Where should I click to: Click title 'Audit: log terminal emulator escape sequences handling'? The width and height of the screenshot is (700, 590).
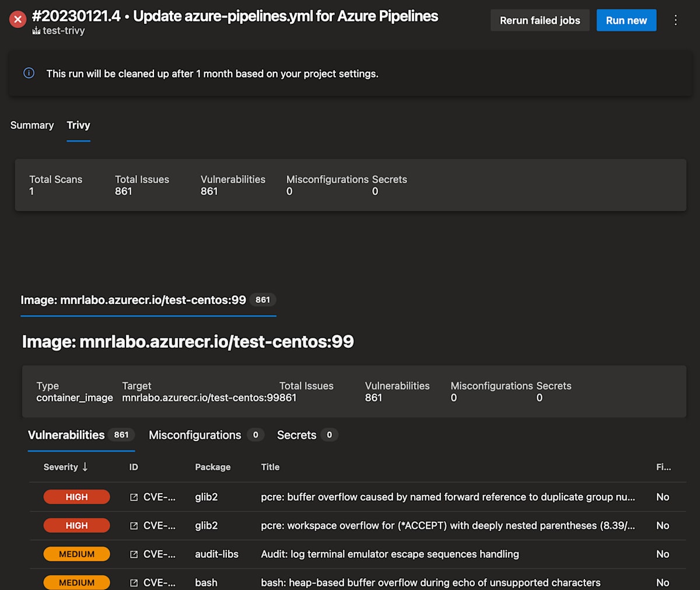390,554
